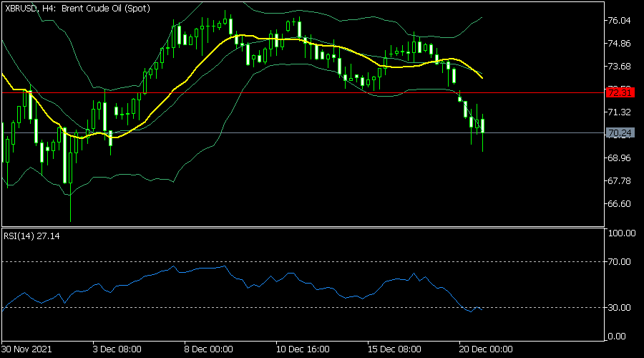Click the 66.60 price axis value
Viewport: 644px width, 358px height.
[x=619, y=204]
